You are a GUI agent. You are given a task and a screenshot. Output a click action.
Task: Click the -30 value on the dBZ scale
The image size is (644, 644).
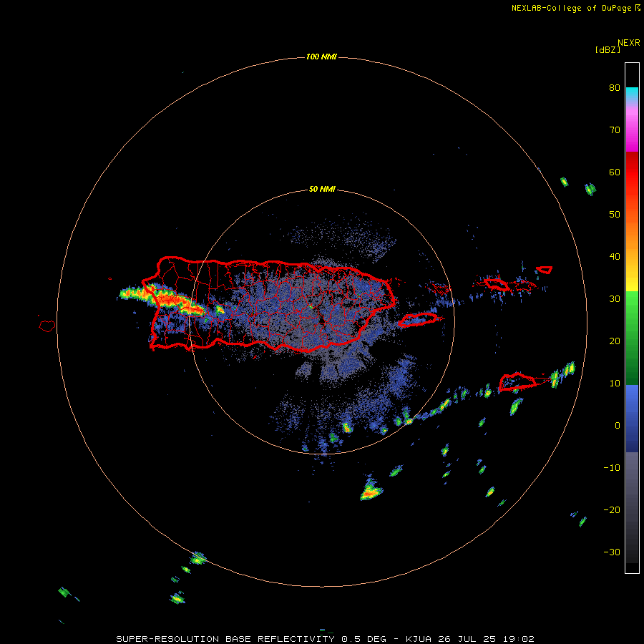coord(612,552)
